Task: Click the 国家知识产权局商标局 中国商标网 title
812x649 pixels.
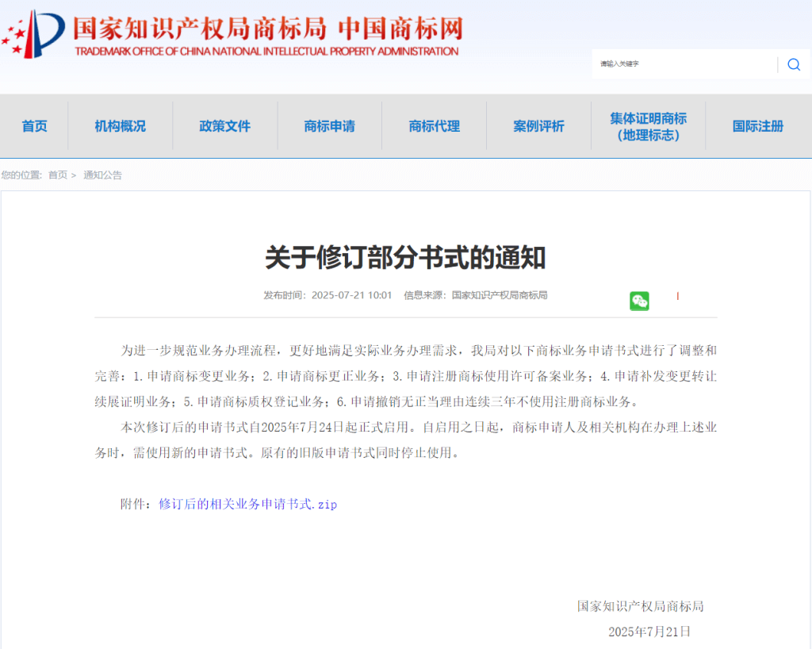Action: (267, 29)
